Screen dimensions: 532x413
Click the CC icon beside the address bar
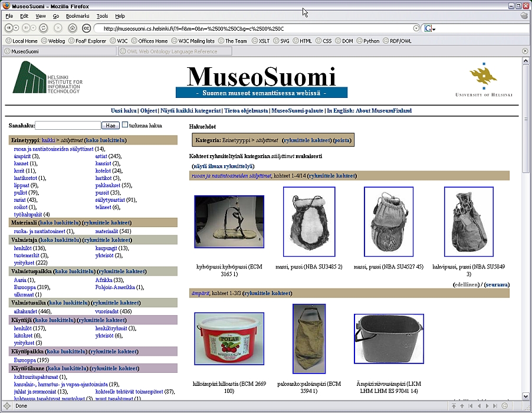pos(86,28)
